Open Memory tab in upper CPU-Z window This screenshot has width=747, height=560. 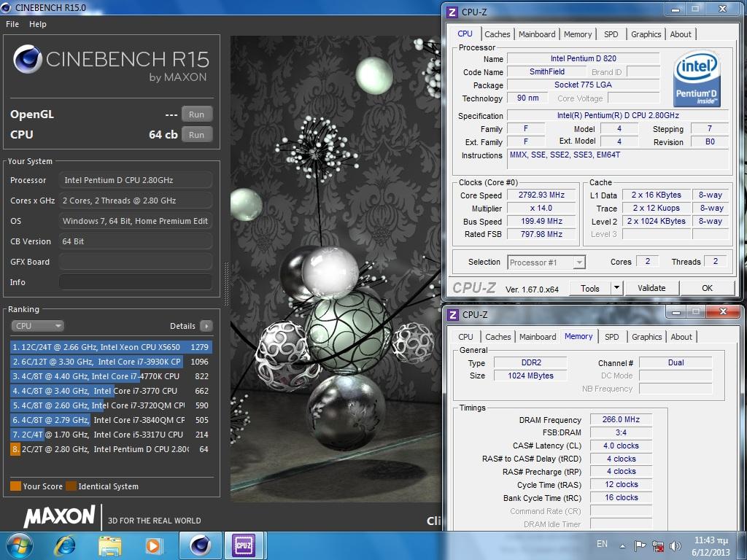[x=578, y=34]
